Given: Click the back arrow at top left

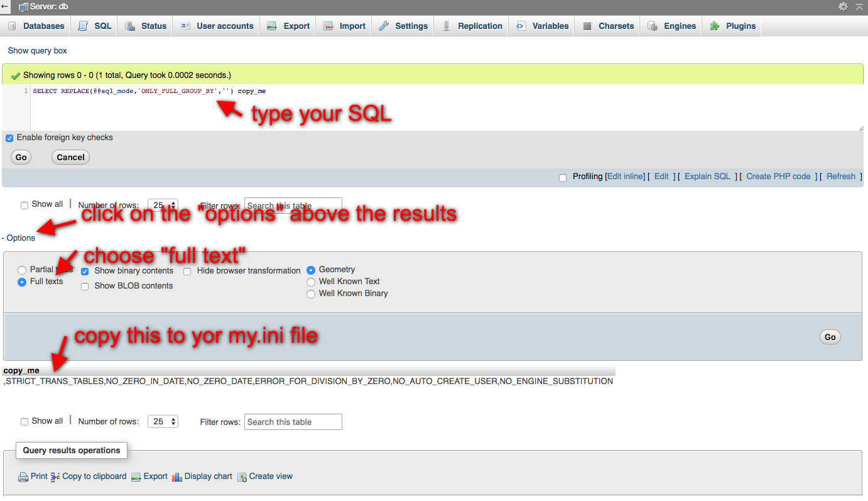Looking at the screenshot, I should [x=6, y=6].
